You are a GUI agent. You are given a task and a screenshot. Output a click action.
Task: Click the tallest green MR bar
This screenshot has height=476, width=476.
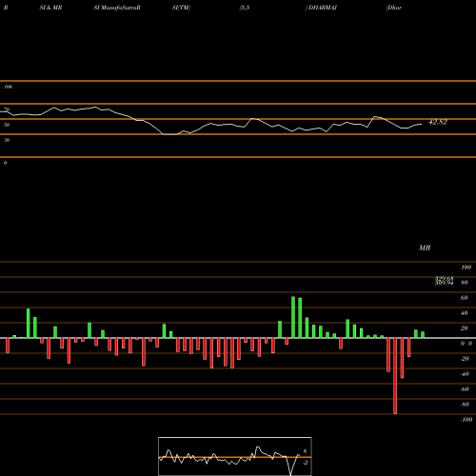tap(293, 317)
